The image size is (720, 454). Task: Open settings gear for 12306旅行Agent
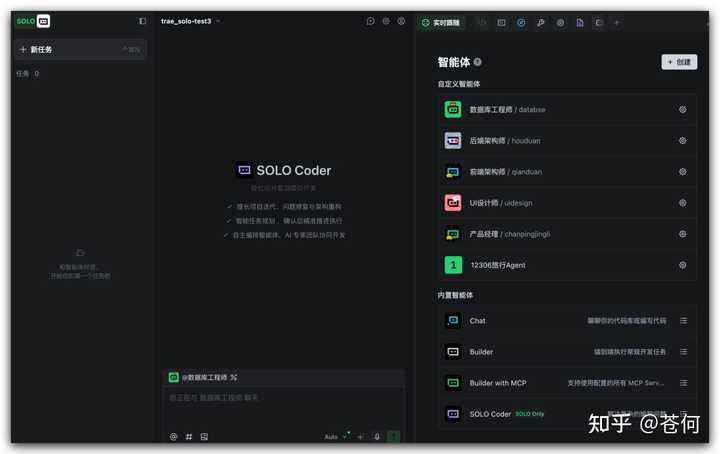[683, 265]
